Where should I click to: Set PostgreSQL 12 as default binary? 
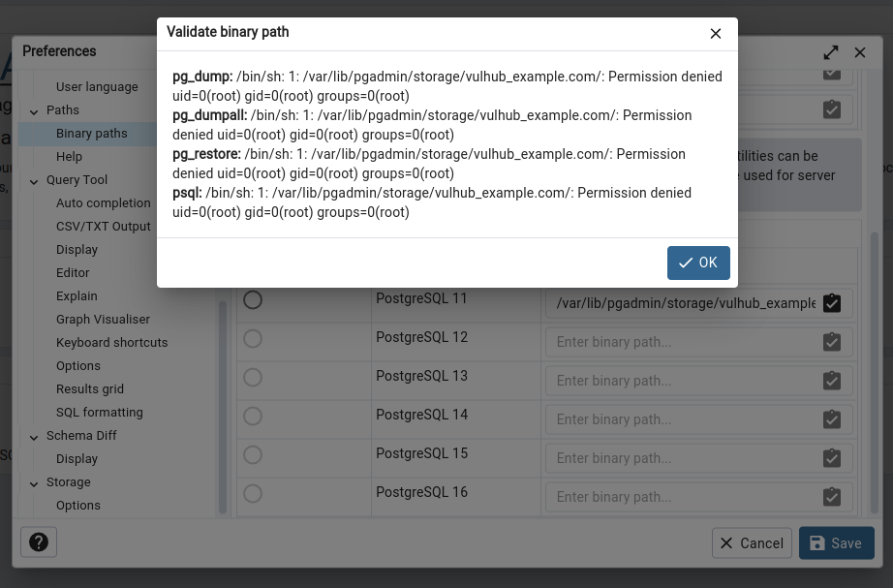click(253, 338)
